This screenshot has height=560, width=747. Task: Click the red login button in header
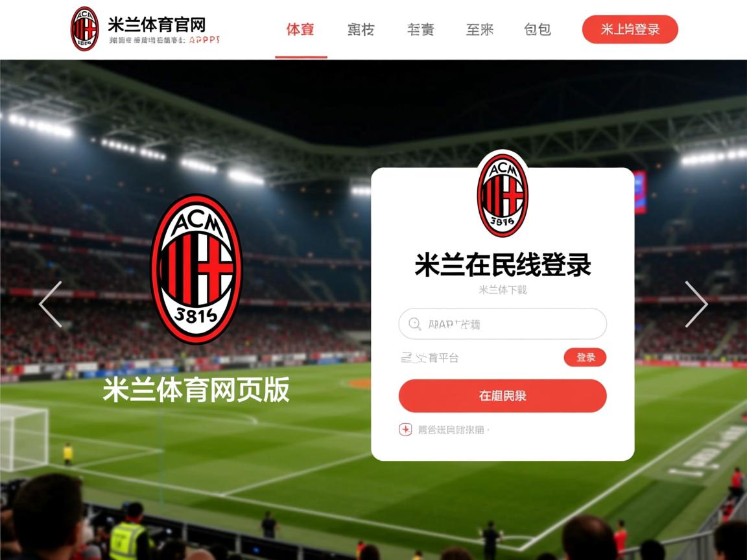(x=630, y=29)
